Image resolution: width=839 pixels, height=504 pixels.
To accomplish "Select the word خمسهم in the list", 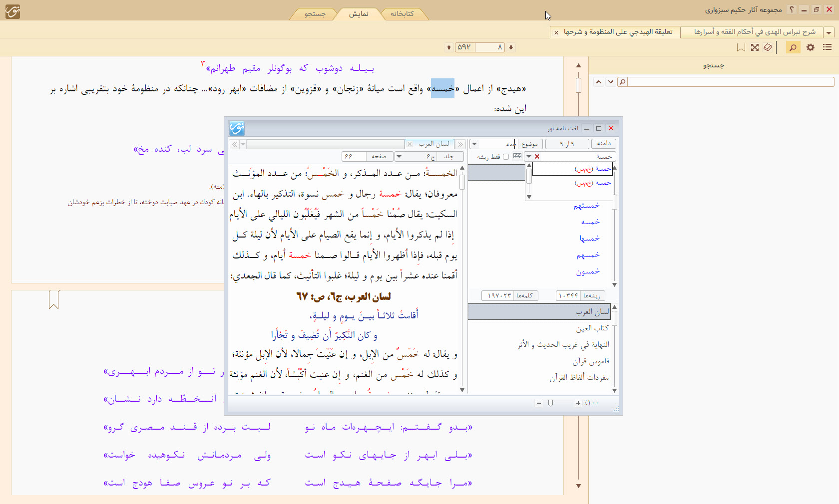I will (588, 255).
